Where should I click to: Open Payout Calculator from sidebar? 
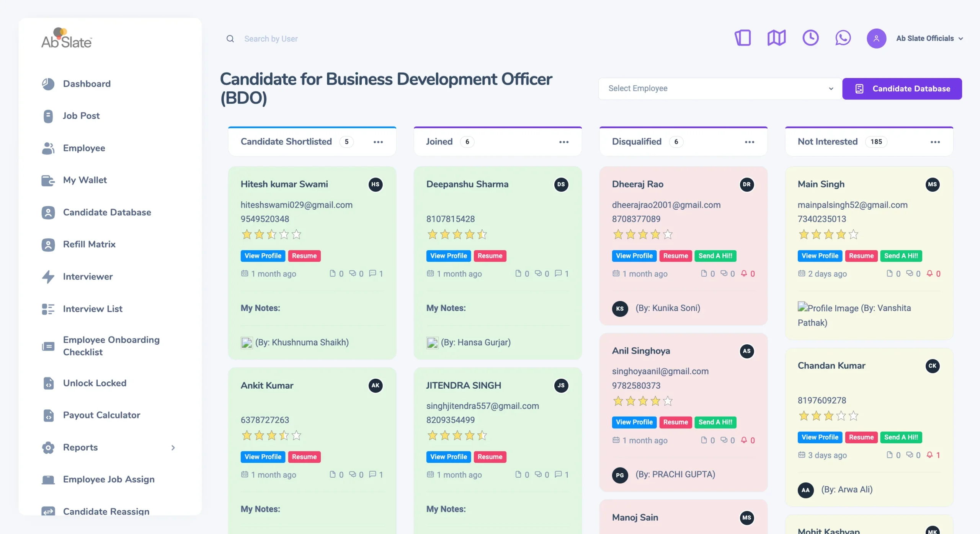point(101,415)
